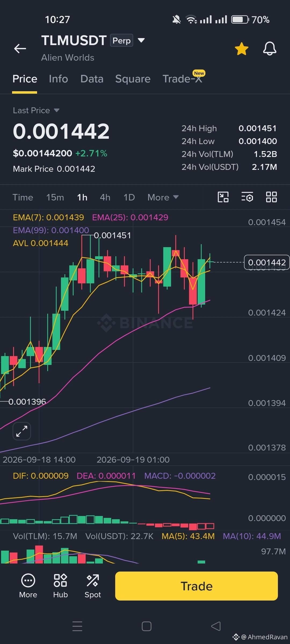
Task: Select the 15m interval
Action: pos(55,197)
